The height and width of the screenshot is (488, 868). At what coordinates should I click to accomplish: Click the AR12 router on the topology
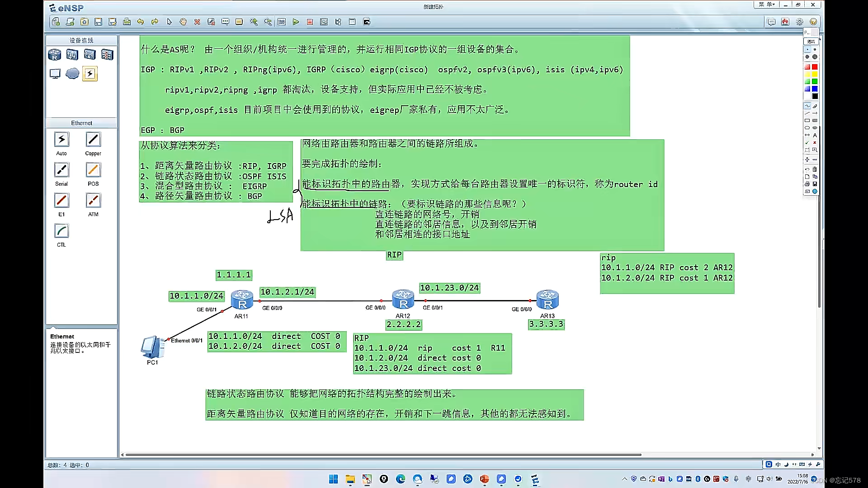403,300
